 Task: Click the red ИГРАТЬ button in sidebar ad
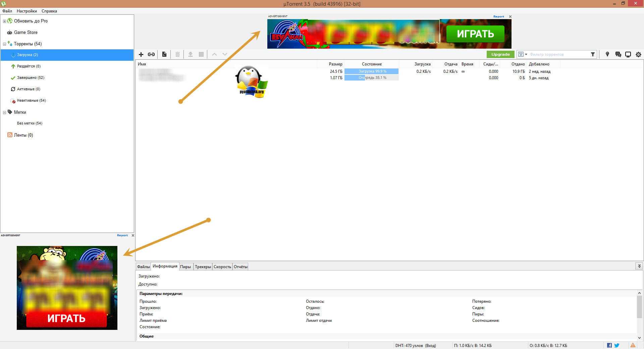click(66, 318)
